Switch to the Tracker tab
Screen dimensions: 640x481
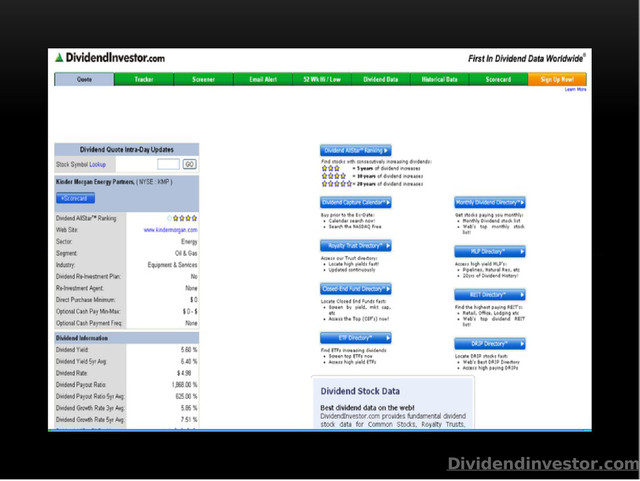[144, 79]
